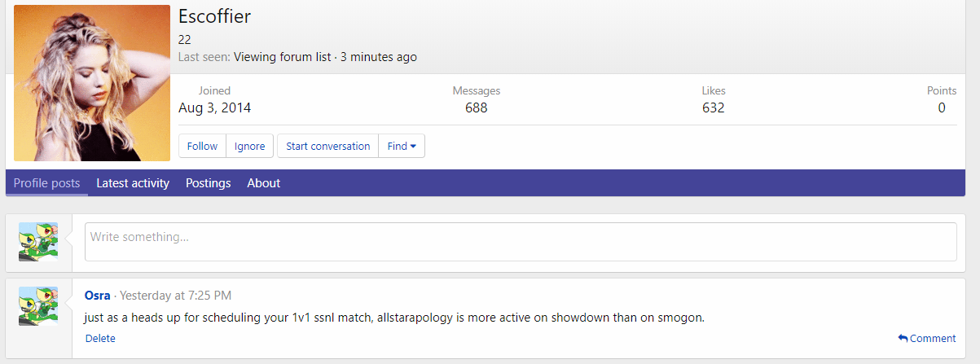This screenshot has width=980, height=364.
Task: Open Osra's avatar on the profile post
Action: [38, 307]
